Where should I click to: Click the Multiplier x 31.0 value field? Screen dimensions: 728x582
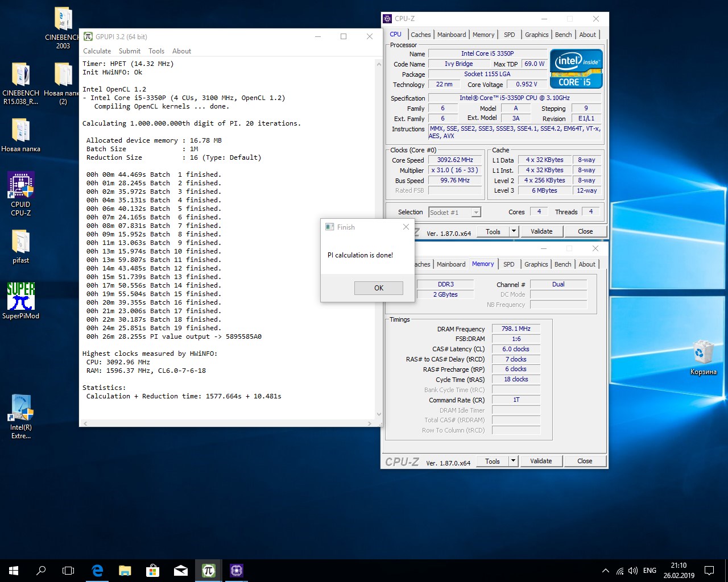tap(454, 170)
